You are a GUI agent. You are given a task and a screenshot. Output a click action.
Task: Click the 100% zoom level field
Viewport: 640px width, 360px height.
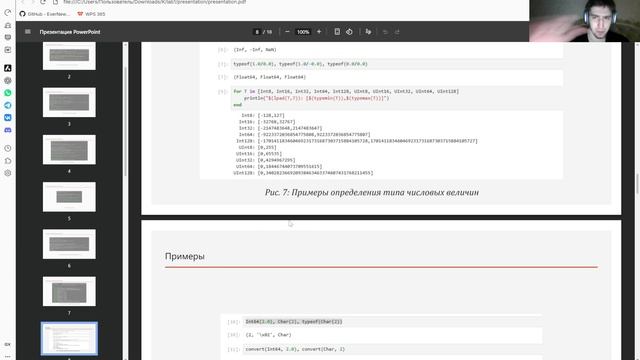(303, 32)
